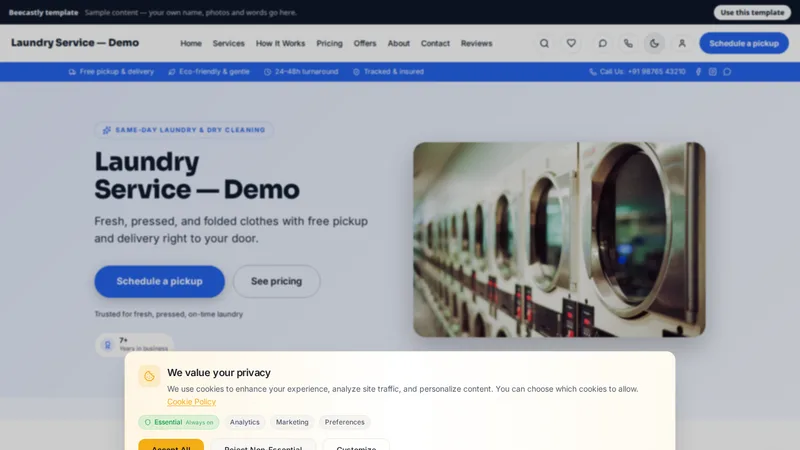Click Call Us phone number text
Screen dimensions: 800x450
pyautogui.click(x=642, y=72)
